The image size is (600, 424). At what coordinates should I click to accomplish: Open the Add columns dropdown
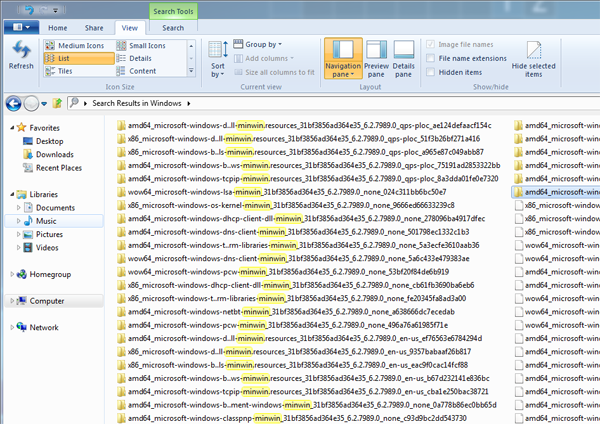[264, 58]
